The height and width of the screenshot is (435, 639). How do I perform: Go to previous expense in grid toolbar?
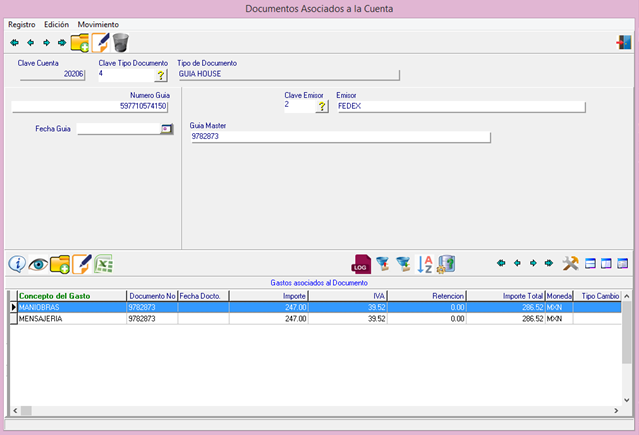coord(517,263)
